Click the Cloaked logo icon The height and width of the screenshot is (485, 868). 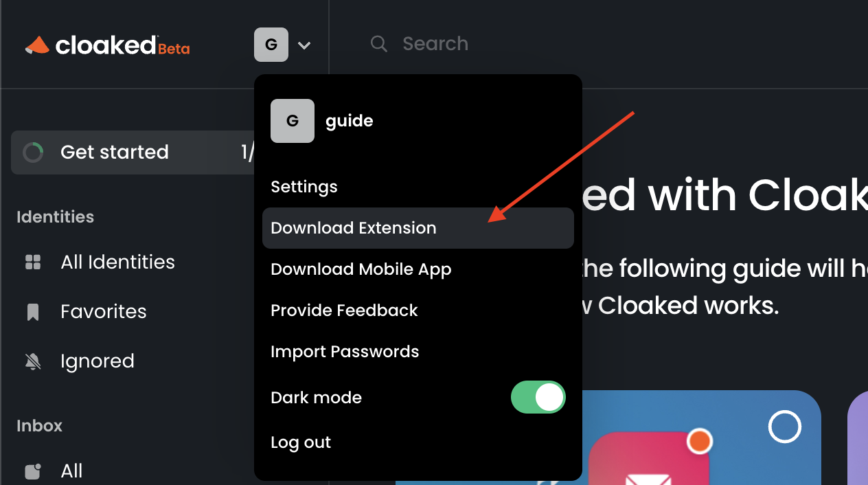coord(37,45)
